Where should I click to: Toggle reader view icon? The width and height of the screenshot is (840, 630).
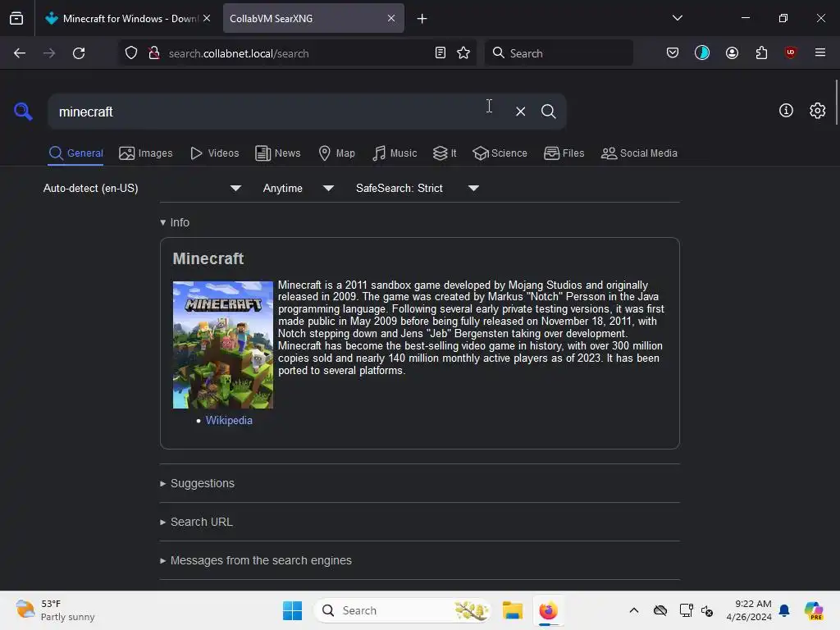pos(440,53)
